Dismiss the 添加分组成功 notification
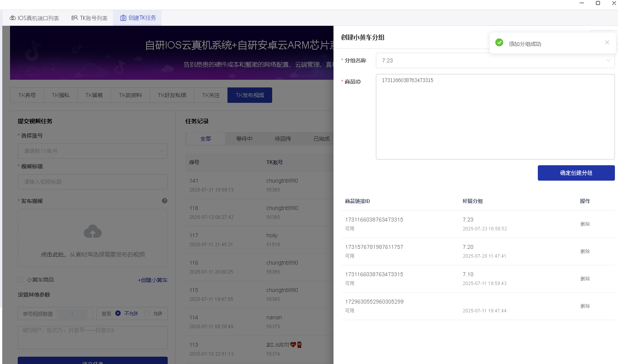The width and height of the screenshot is (618, 364). click(x=607, y=42)
